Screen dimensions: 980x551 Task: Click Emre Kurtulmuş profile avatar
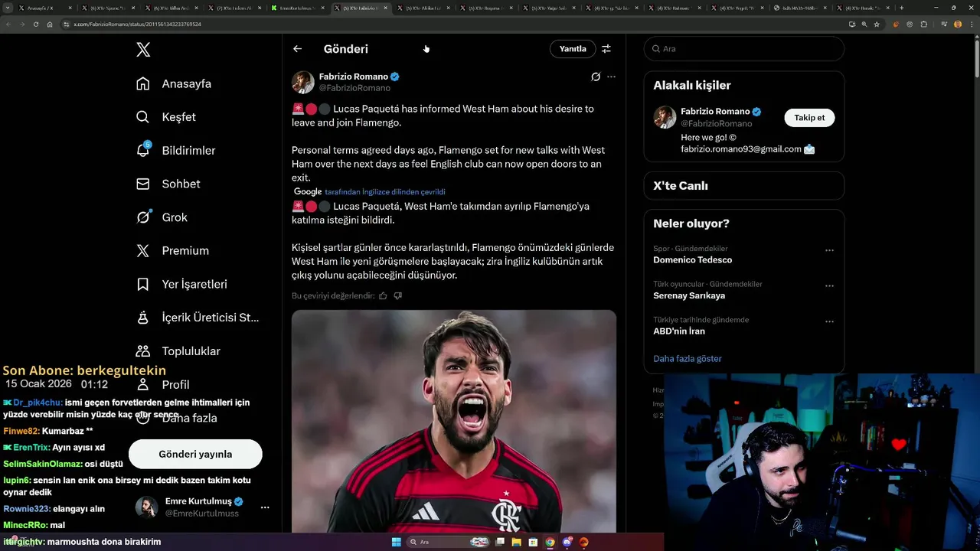147,507
